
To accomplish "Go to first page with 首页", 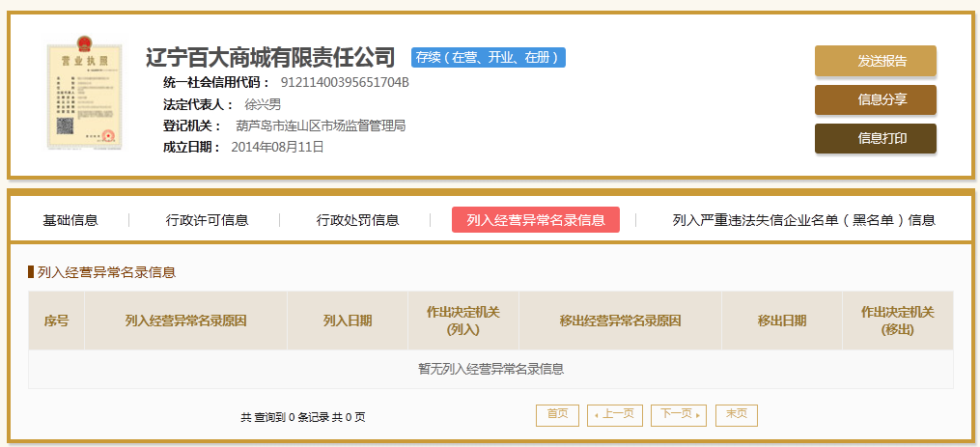I will point(557,414).
